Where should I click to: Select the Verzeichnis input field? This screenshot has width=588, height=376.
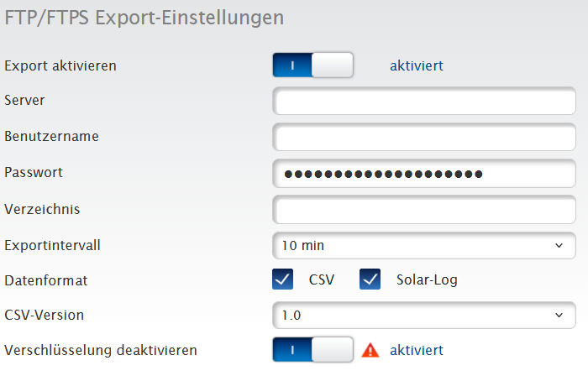tap(423, 210)
